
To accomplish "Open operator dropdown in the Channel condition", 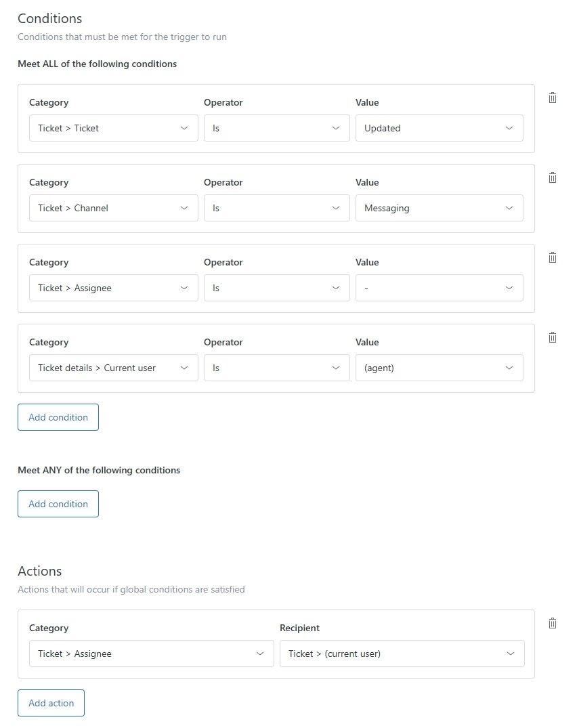I will tap(276, 208).
